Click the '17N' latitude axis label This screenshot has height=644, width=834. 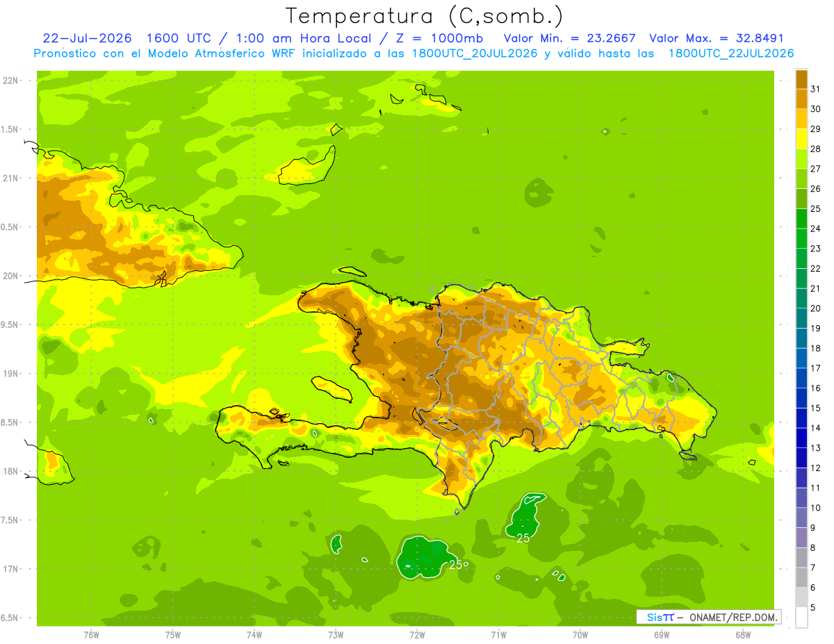[x=11, y=570]
